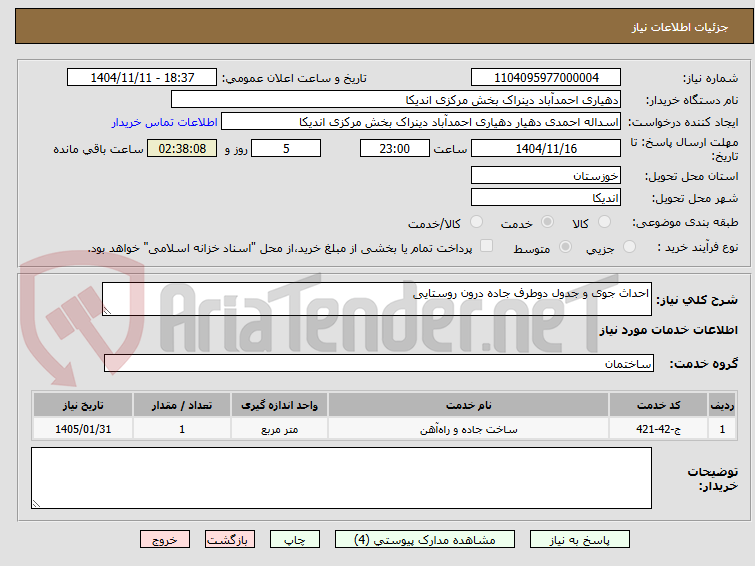The width and height of the screenshot is (755, 566).
Task: Click the need date cell 1405/01/31
Action: pos(83,429)
